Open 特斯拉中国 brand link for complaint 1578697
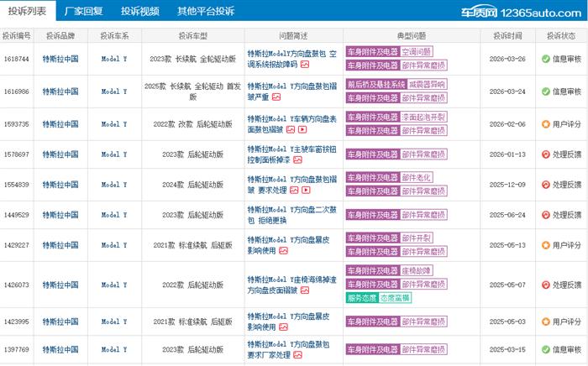The image size is (588, 366). (x=60, y=154)
